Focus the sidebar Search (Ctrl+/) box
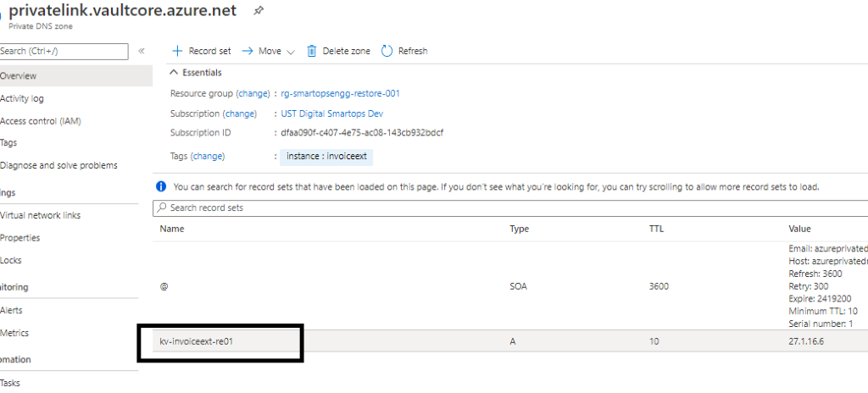868x393 pixels. pos(64,51)
